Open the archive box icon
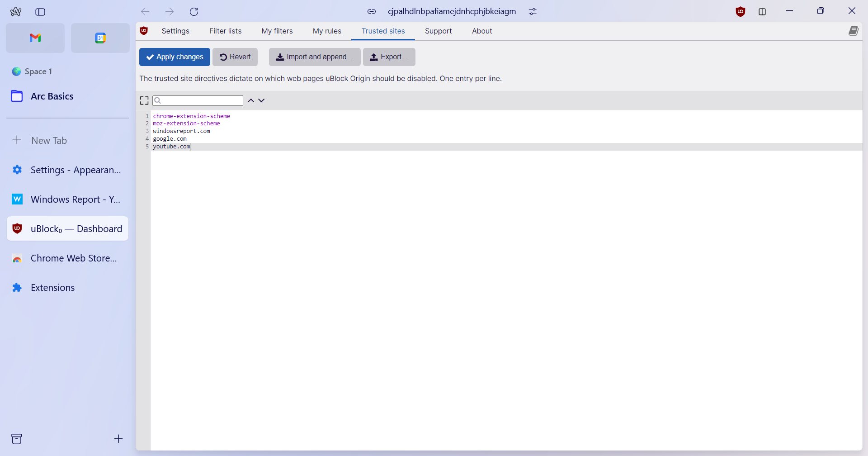The height and width of the screenshot is (456, 868). 17,439
